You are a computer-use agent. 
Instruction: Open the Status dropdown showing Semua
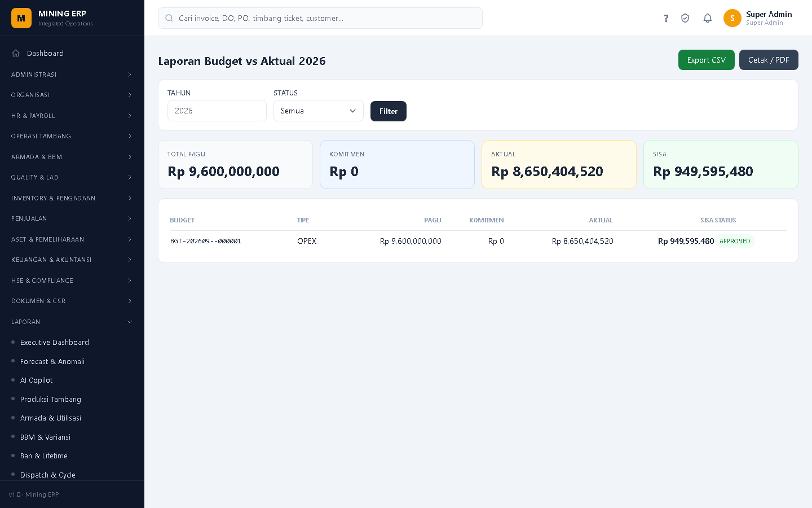coord(319,111)
